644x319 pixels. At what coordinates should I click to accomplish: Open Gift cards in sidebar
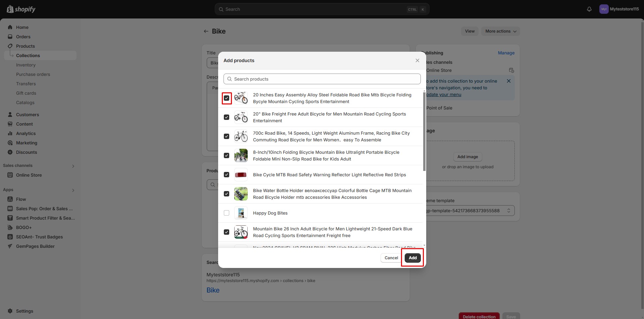click(26, 93)
